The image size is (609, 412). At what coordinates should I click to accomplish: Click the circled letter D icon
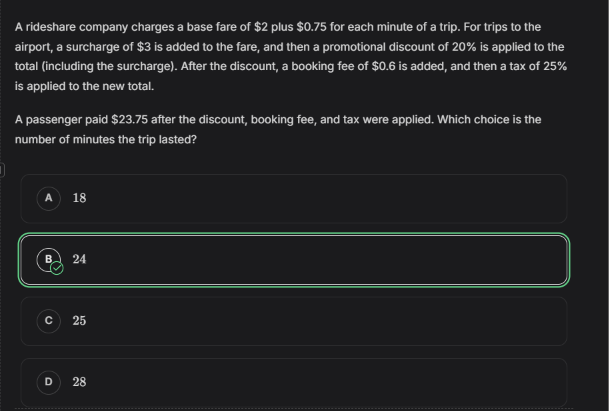click(49, 382)
